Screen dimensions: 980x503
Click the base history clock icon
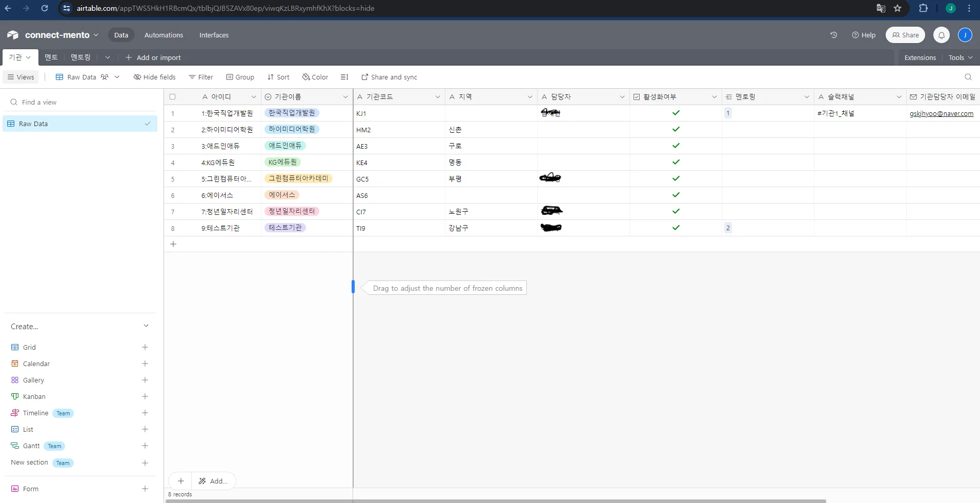[x=833, y=35]
